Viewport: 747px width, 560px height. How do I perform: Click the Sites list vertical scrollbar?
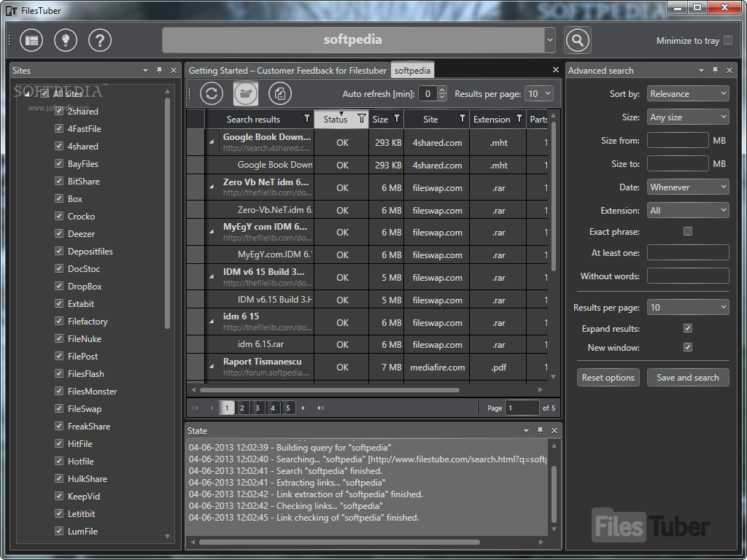click(167, 214)
